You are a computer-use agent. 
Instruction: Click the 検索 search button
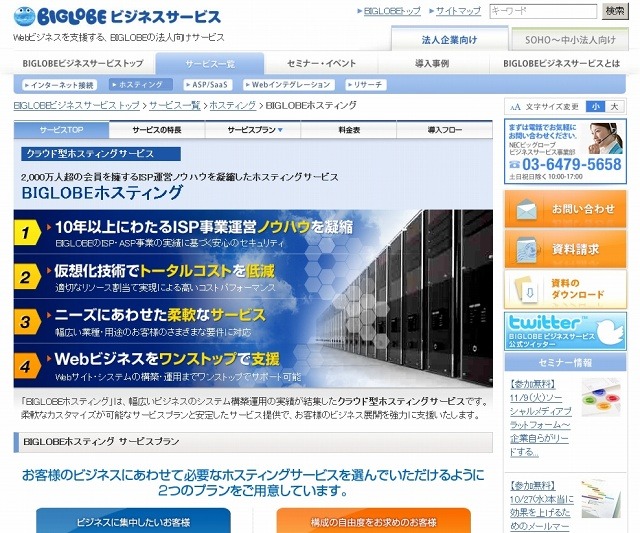[615, 11]
